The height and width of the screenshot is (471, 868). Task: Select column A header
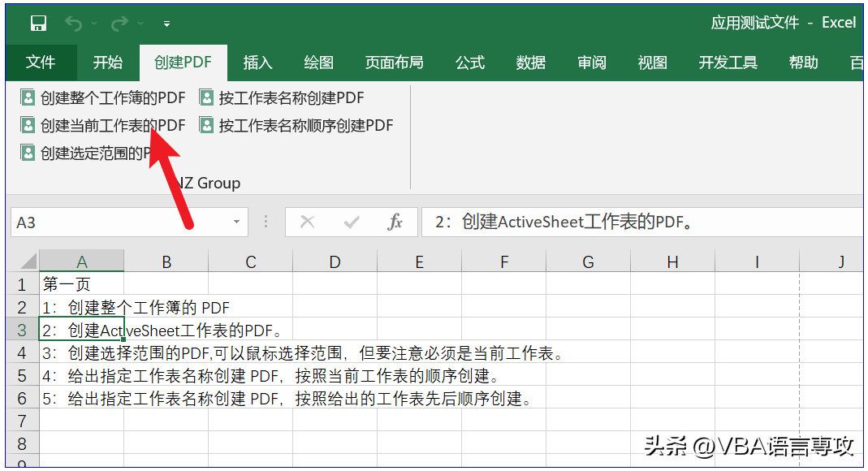82,261
